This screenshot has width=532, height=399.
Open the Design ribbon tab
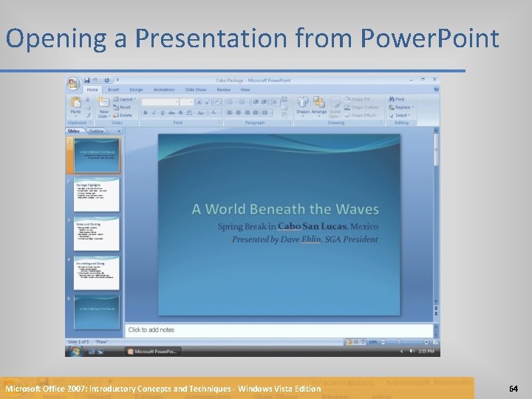pos(136,89)
